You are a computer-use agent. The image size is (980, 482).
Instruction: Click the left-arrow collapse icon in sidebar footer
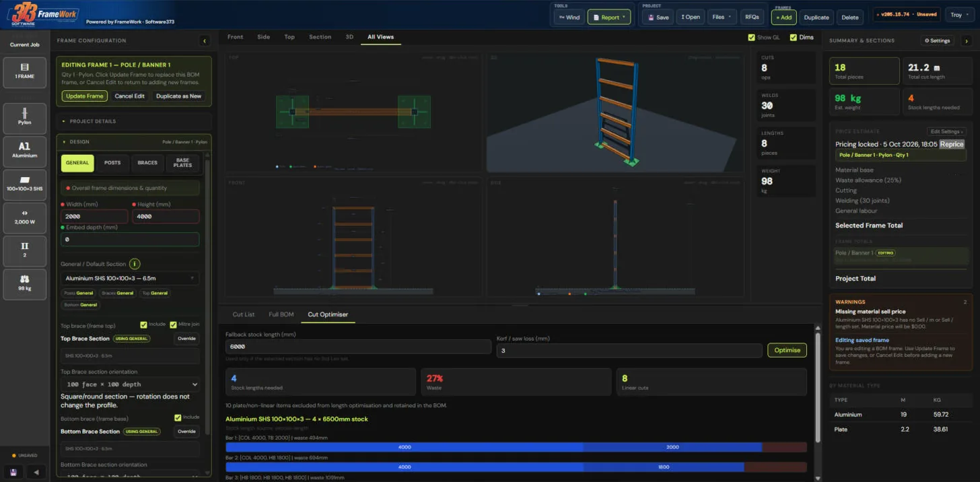(36, 472)
